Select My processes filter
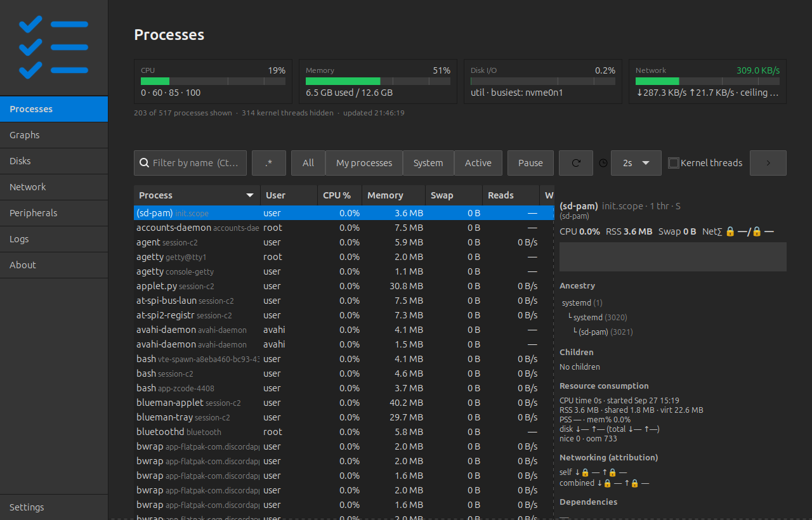 (x=364, y=163)
